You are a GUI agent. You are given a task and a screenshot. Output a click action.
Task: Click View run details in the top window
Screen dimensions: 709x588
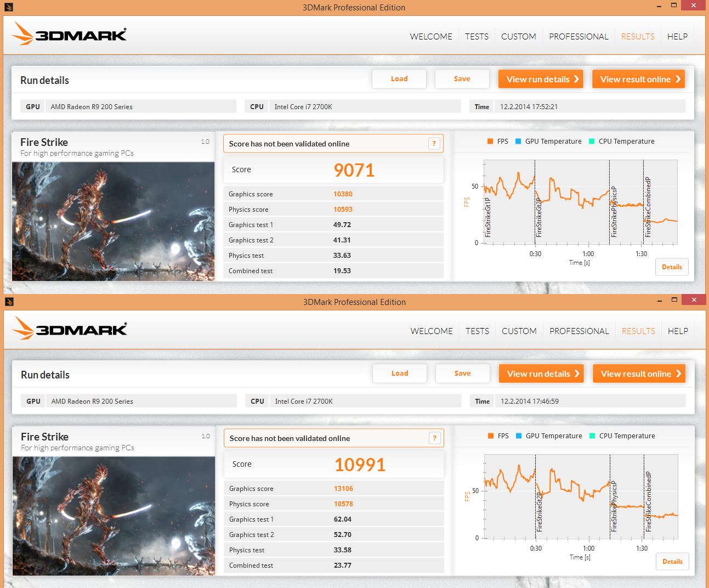[x=541, y=79]
